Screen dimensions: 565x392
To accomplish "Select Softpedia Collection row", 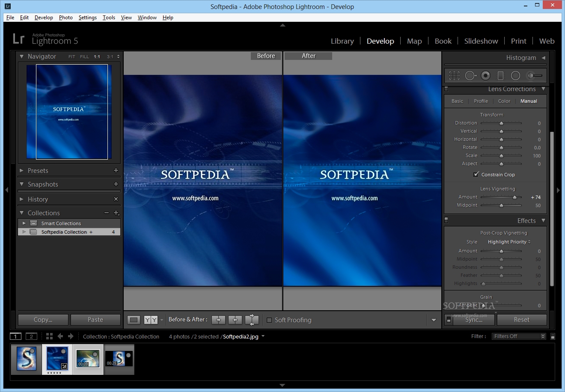I will coord(69,232).
